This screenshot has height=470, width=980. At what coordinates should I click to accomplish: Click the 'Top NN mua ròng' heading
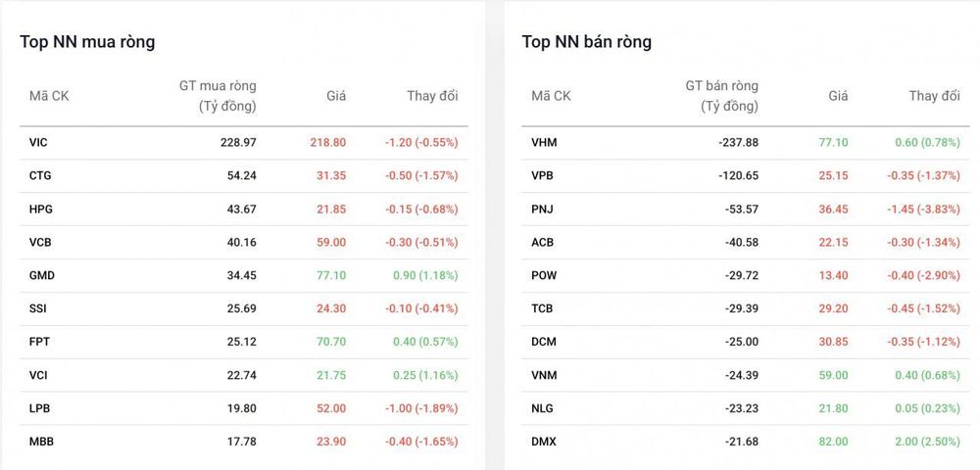(87, 42)
